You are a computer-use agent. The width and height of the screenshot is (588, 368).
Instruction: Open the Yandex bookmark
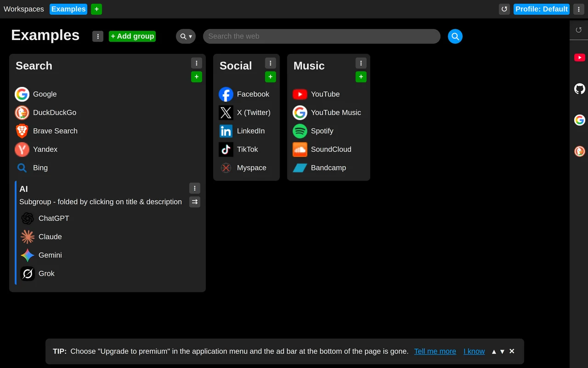pos(36,149)
